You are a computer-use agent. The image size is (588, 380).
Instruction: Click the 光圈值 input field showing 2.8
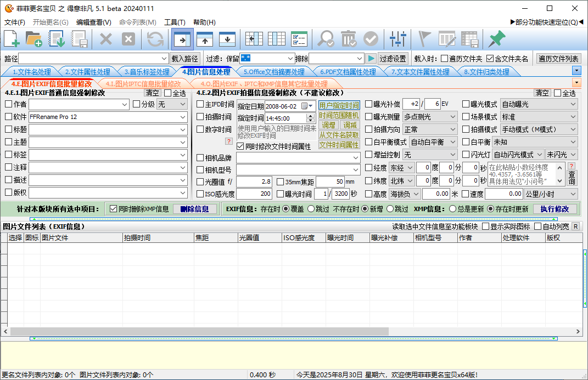pyautogui.click(x=254, y=182)
